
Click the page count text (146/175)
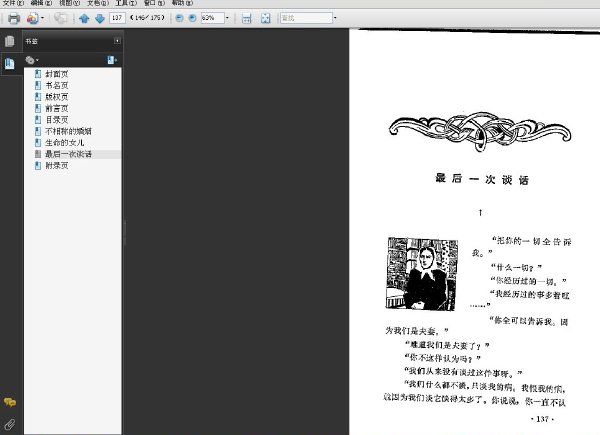[x=147, y=18]
